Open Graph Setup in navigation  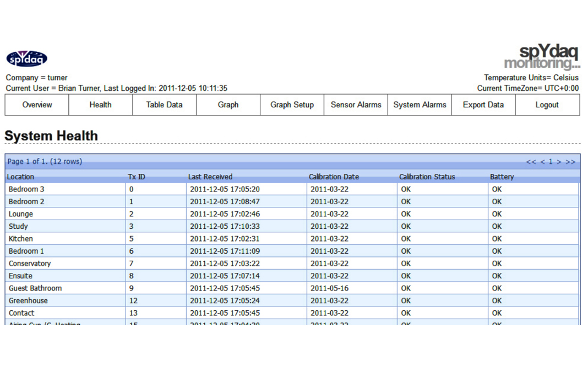(292, 105)
